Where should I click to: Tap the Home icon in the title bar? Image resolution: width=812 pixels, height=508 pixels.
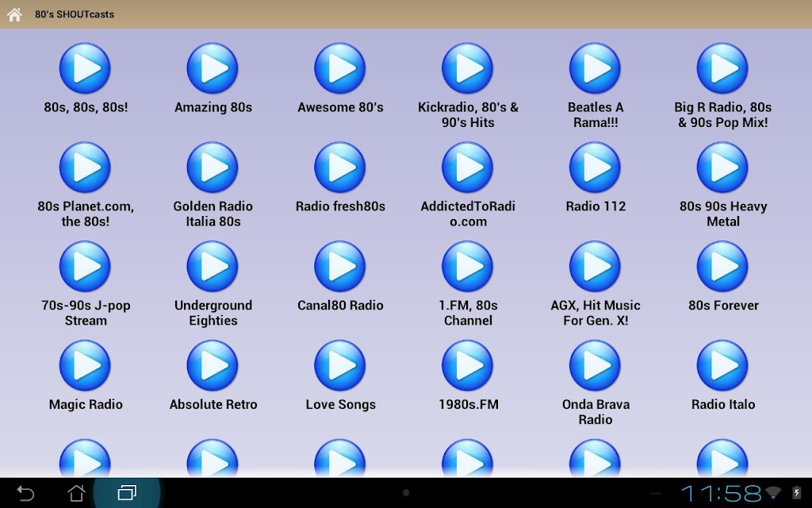[14, 14]
